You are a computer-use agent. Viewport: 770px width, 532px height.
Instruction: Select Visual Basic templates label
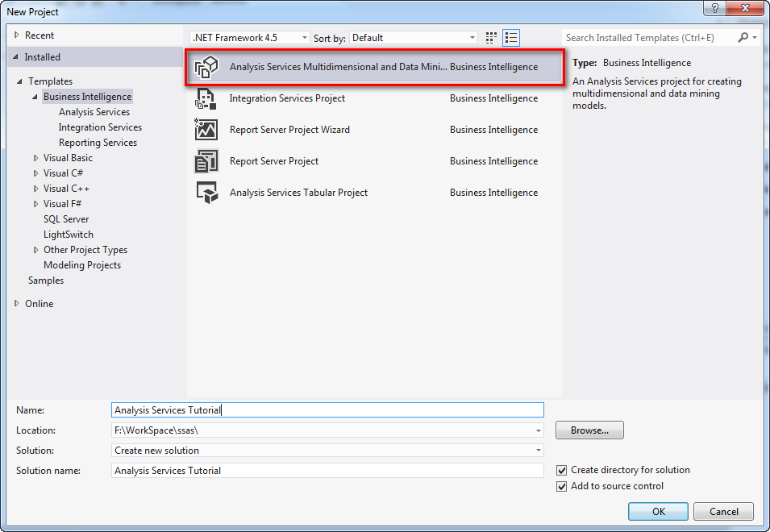pyautogui.click(x=68, y=157)
